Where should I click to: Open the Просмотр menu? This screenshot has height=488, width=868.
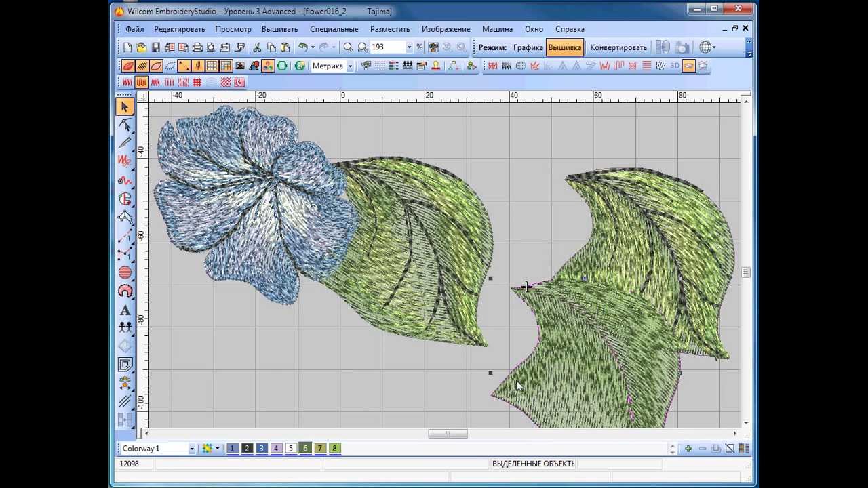(233, 29)
